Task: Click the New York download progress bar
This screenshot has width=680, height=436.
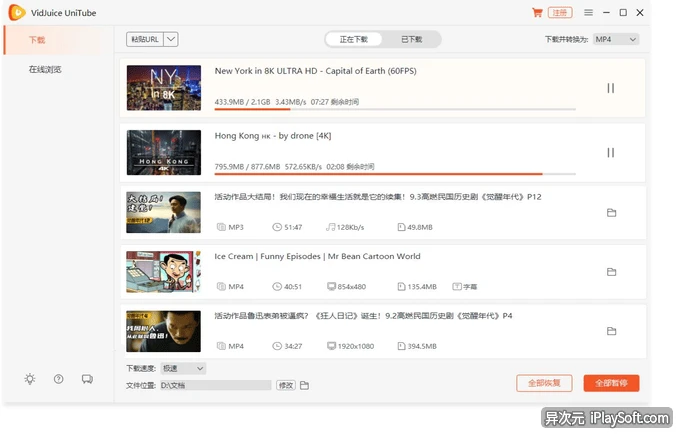Action: (395, 109)
